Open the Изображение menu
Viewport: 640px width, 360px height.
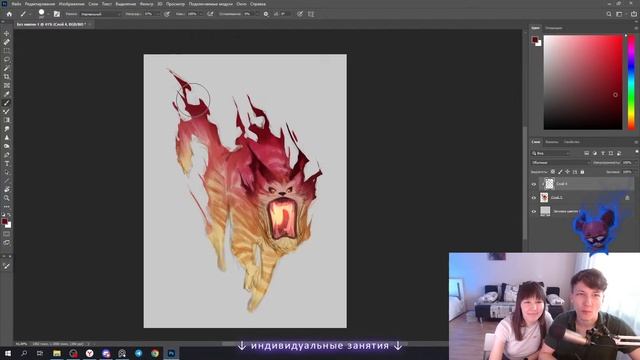point(71,4)
